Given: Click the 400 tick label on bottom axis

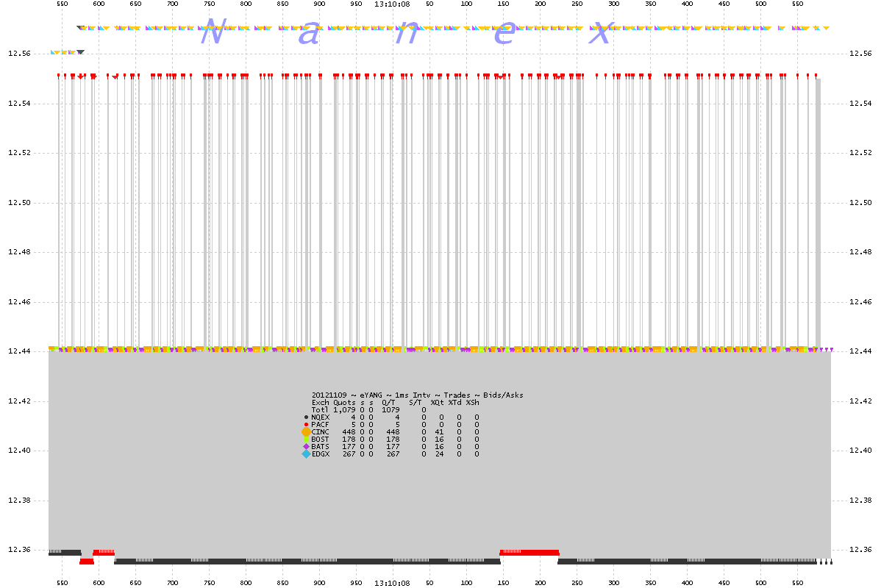Looking at the screenshot, I should (x=687, y=583).
